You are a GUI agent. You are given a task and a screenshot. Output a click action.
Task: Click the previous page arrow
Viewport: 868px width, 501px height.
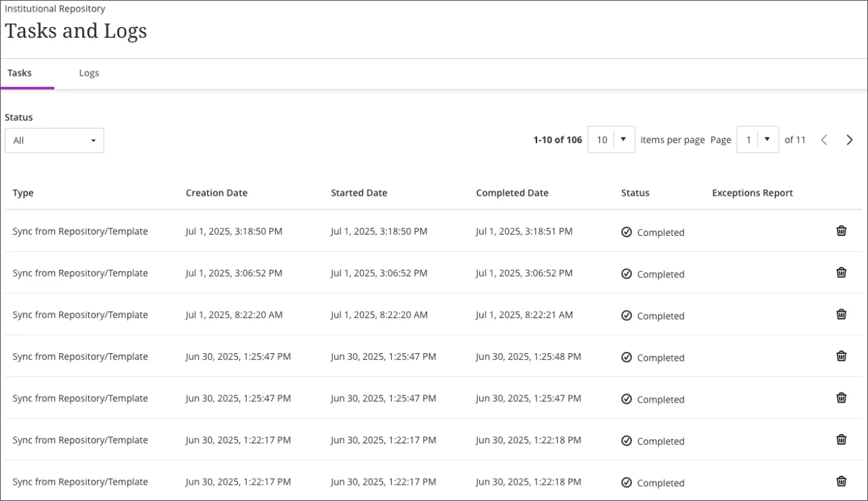[824, 140]
